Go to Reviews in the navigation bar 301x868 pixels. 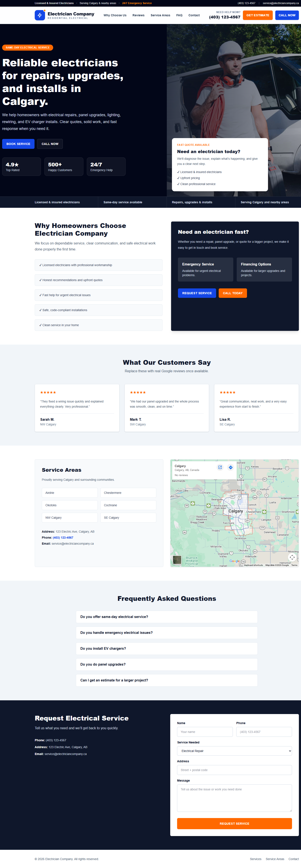tap(138, 15)
